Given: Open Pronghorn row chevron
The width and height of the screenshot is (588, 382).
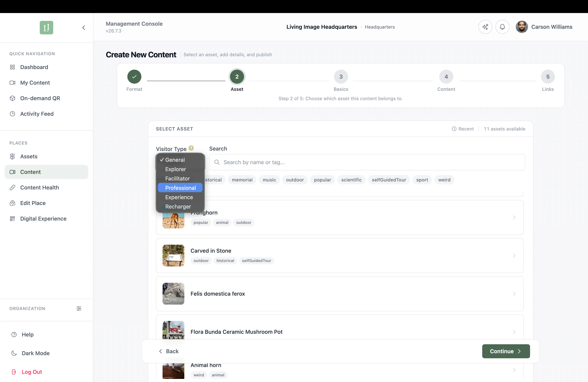Looking at the screenshot, I should (514, 217).
